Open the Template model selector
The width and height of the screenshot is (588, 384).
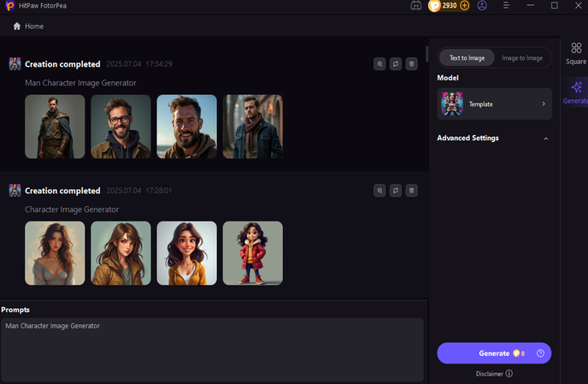[494, 104]
